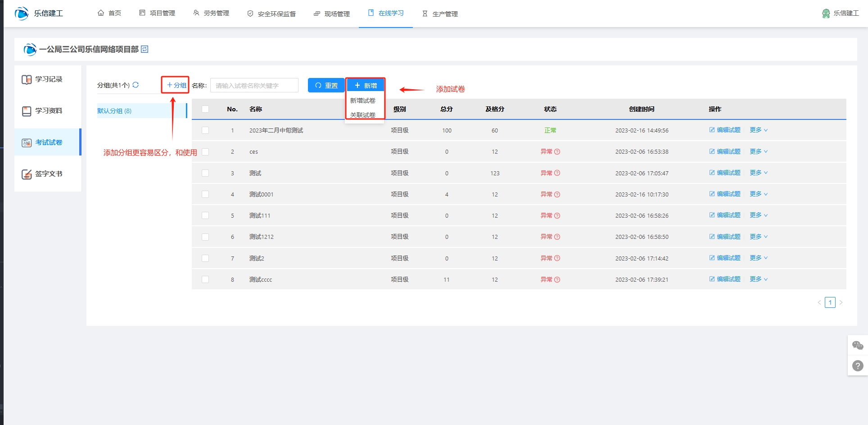Open the 新增 dropdown button

[365, 85]
